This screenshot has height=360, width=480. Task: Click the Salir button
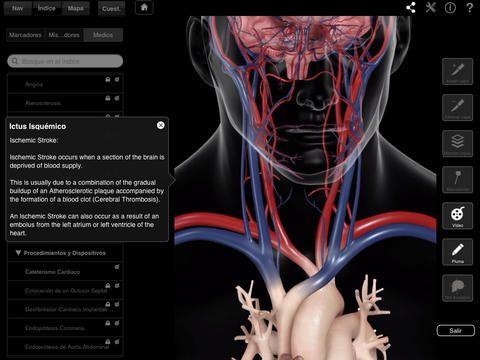point(456,330)
